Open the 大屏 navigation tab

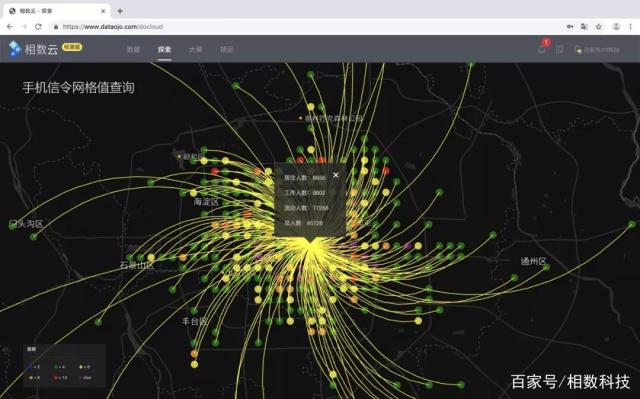tap(196, 49)
